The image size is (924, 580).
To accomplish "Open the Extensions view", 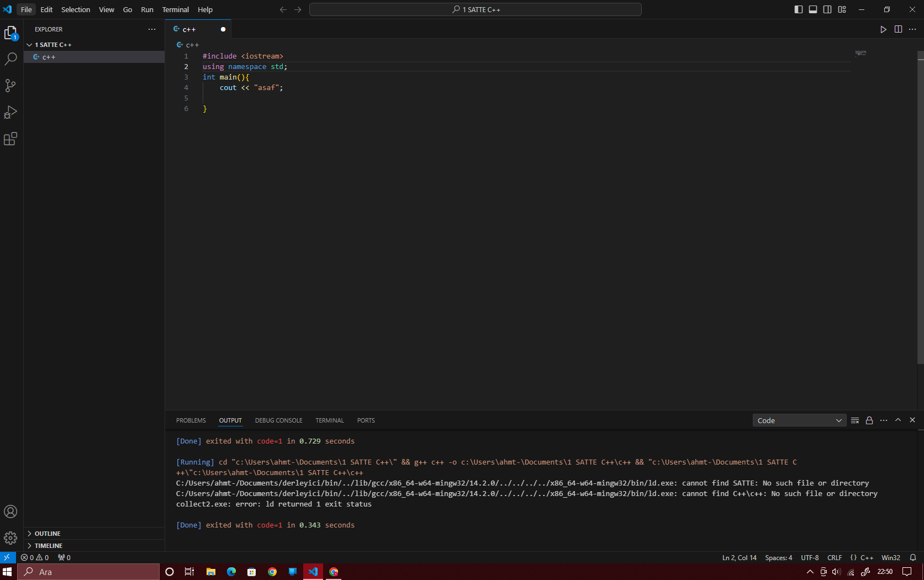I will click(x=10, y=139).
